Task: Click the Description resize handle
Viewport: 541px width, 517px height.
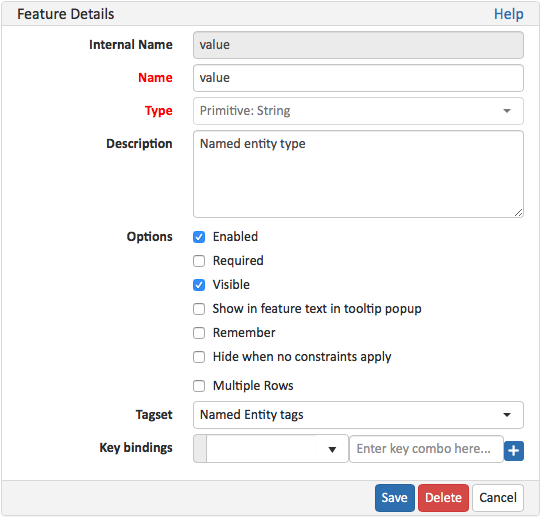Action: click(518, 213)
